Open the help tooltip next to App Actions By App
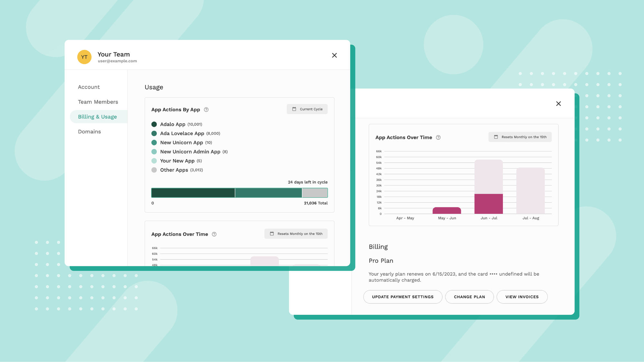 206,109
